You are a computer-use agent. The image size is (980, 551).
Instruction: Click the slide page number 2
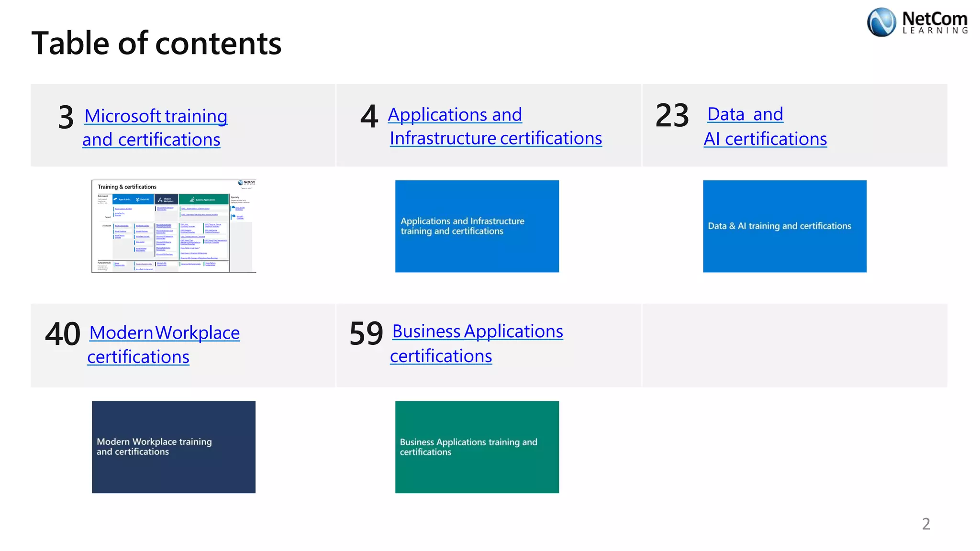tap(926, 524)
